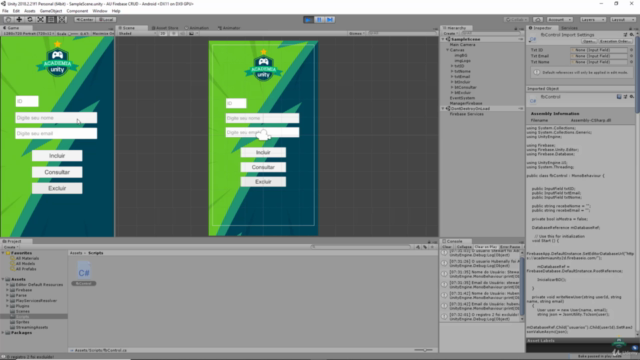Collapse the SampleScene in Hierarchy
The image size is (640, 360).
tap(443, 39)
